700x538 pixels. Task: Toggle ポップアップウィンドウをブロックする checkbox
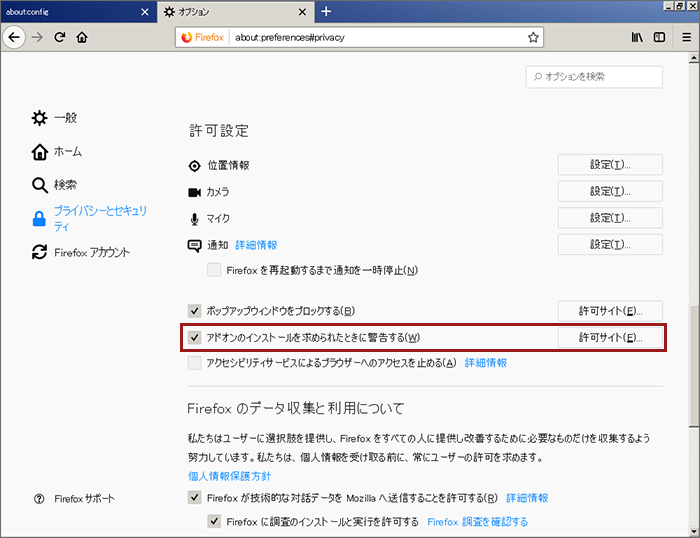194,311
